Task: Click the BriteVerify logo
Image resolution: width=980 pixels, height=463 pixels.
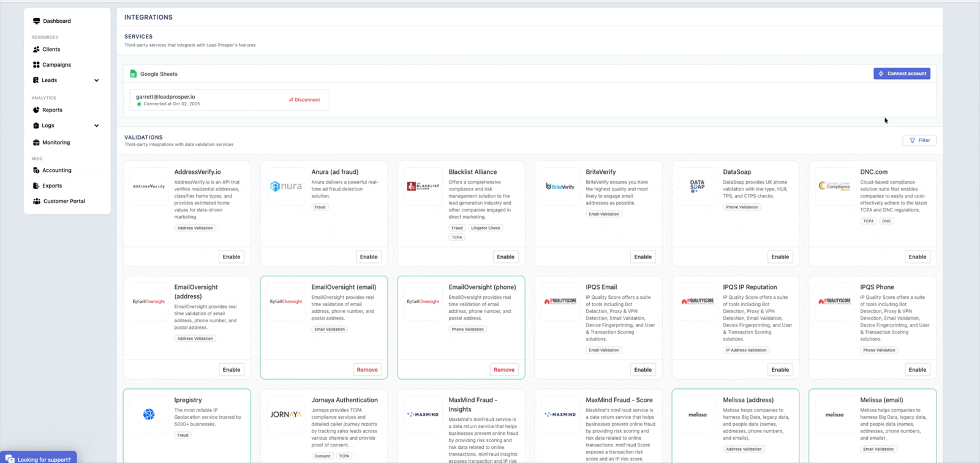Action: [x=560, y=186]
